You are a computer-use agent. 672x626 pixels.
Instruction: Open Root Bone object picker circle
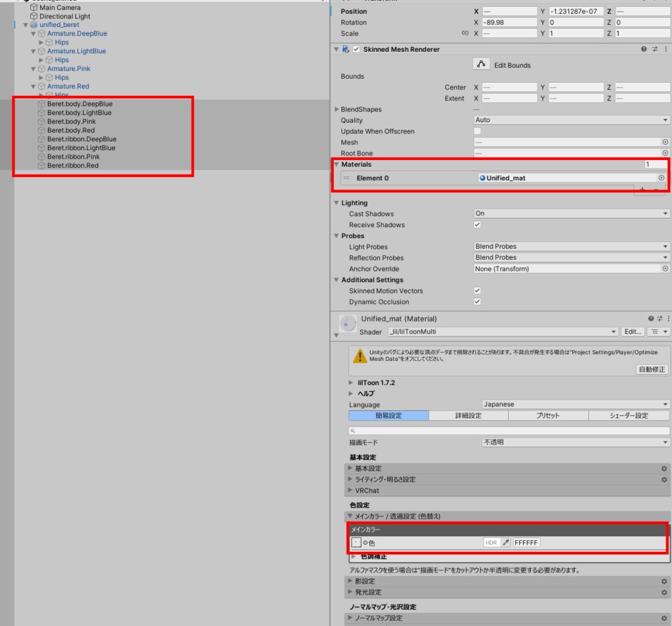[x=665, y=153]
